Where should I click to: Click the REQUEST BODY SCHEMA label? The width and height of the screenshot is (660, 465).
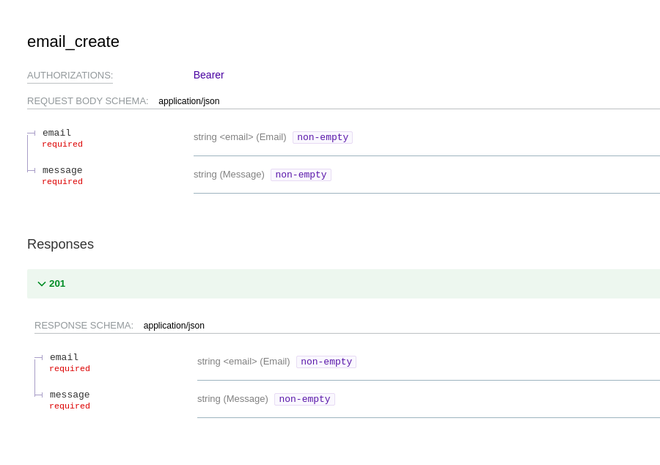coord(88,101)
